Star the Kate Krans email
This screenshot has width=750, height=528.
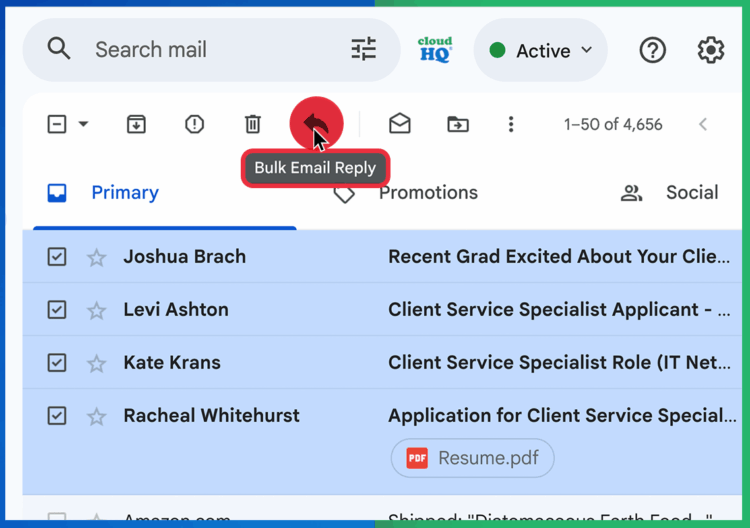(96, 363)
